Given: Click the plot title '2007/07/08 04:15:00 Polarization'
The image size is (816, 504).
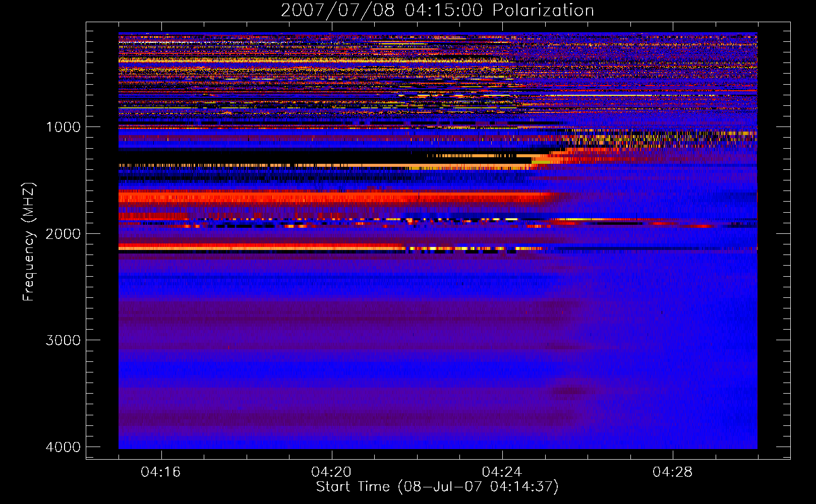Looking at the screenshot, I should pyautogui.click(x=437, y=11).
